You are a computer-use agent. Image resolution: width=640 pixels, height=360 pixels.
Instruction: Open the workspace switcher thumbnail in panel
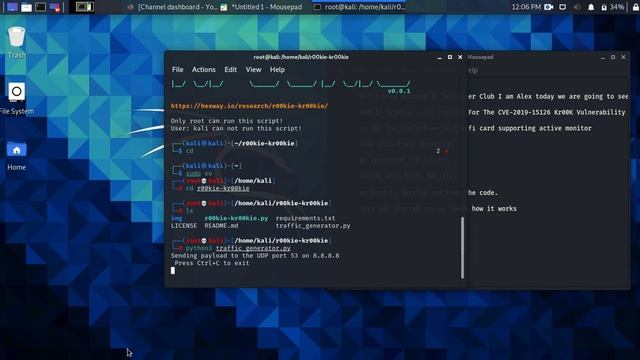(x=85, y=7)
